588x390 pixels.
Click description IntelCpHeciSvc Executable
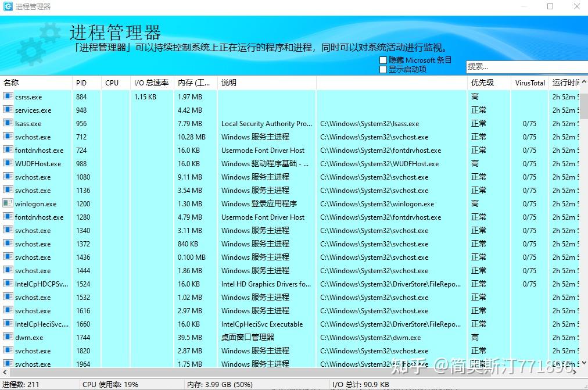coord(261,324)
